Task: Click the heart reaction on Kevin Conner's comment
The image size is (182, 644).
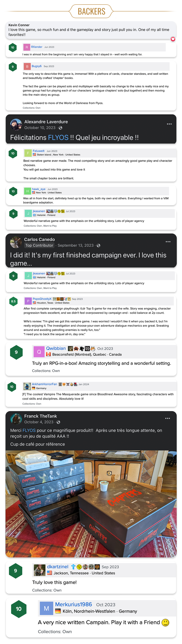Action: click(173, 39)
